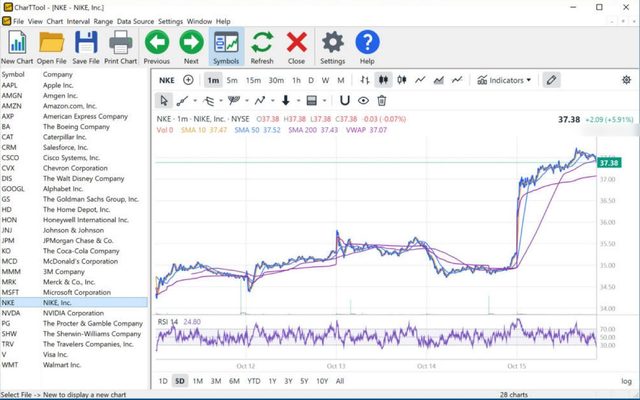Expand the zigzag pattern tool dropdown arrow
Screen dimensions: 640x400
point(273,100)
